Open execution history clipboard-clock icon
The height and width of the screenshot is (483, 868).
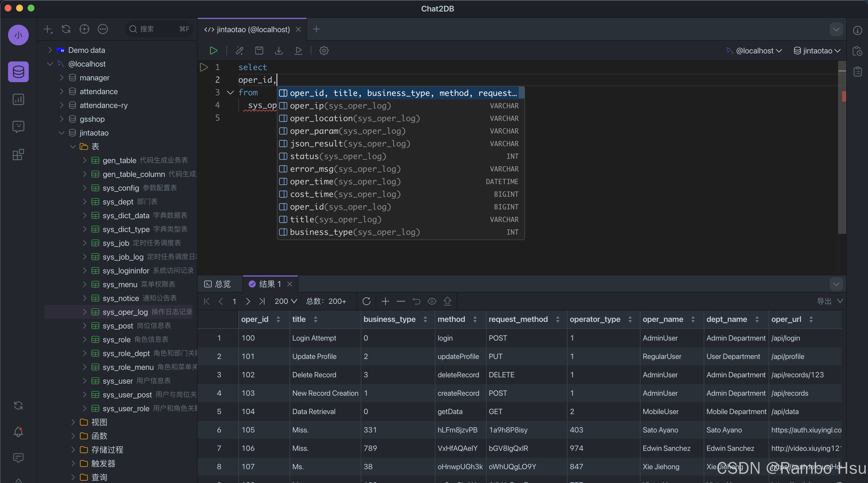tap(857, 51)
